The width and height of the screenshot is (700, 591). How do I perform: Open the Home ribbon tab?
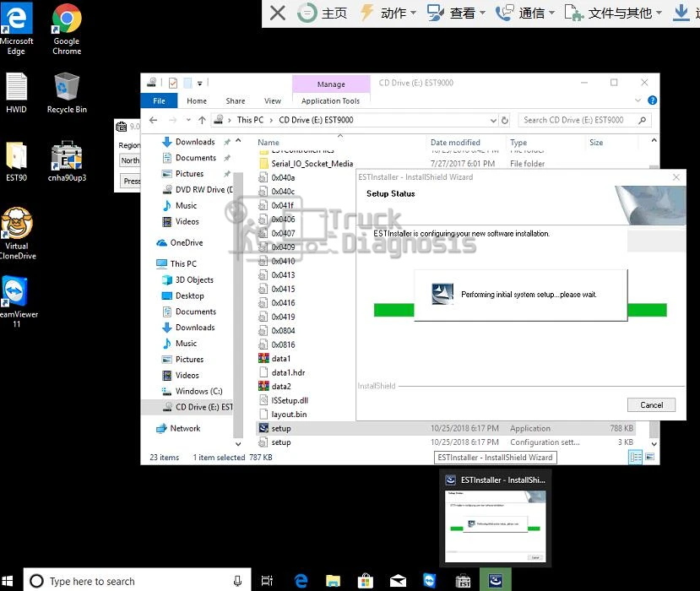(197, 100)
